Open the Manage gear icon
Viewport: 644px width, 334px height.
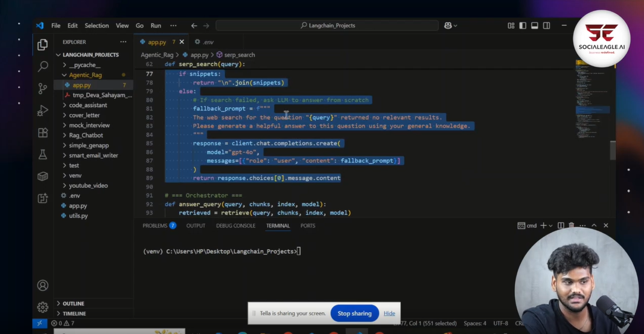(42, 307)
